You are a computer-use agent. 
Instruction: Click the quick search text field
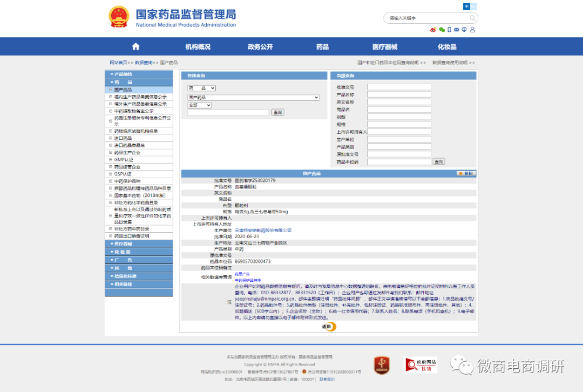[x=228, y=112]
